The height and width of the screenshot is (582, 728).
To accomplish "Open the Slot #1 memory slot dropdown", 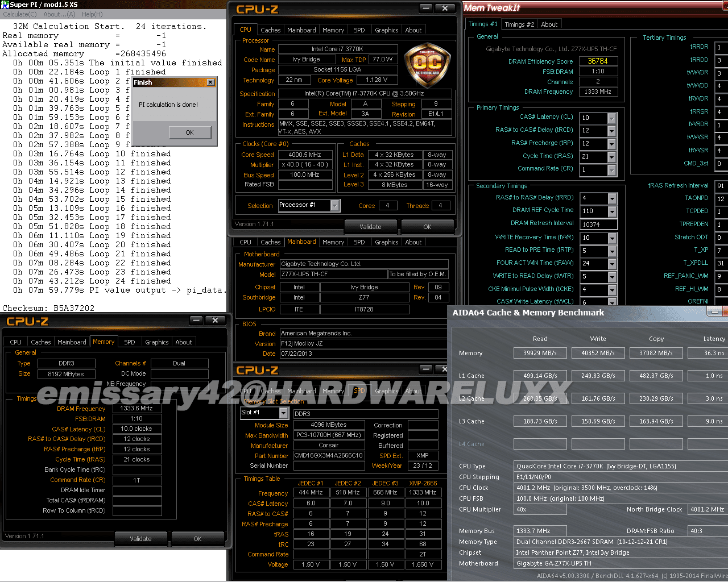I will [x=284, y=413].
